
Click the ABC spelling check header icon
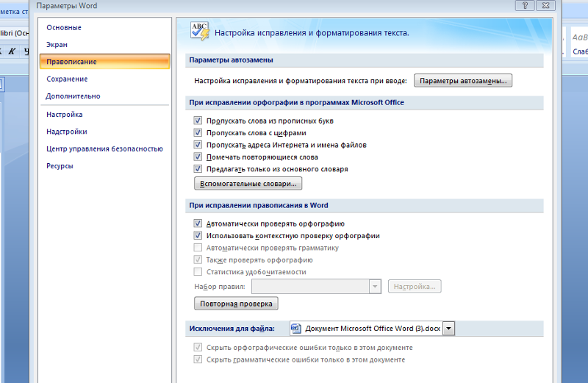[x=199, y=32]
